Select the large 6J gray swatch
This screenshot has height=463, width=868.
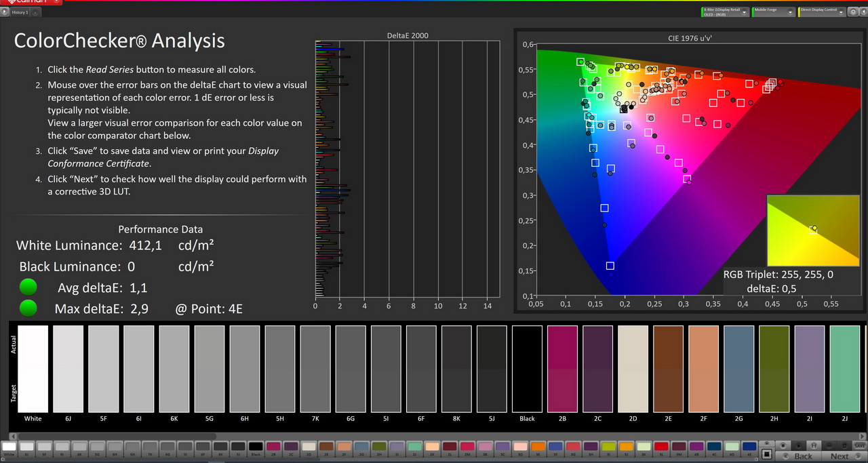pos(68,368)
